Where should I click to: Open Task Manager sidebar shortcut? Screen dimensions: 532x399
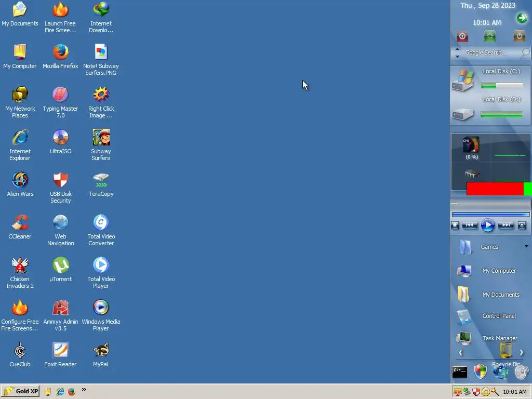click(486, 338)
